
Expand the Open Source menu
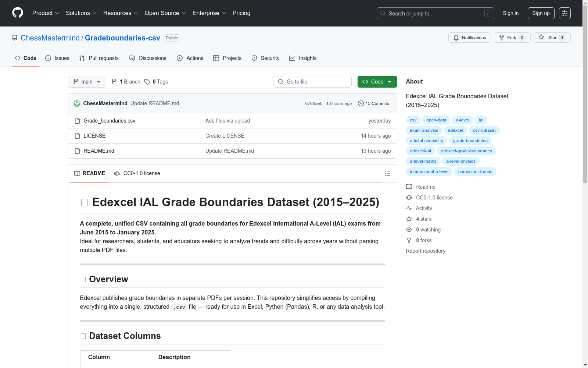click(165, 13)
